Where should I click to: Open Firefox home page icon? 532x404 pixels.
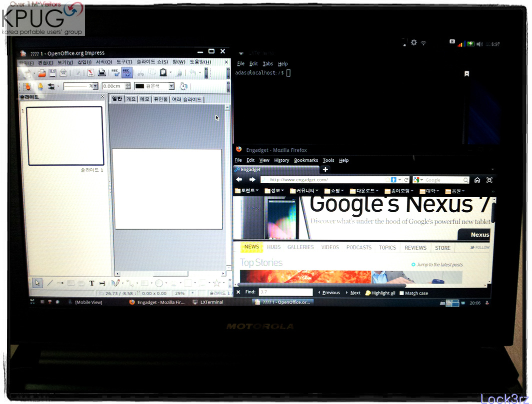click(477, 180)
